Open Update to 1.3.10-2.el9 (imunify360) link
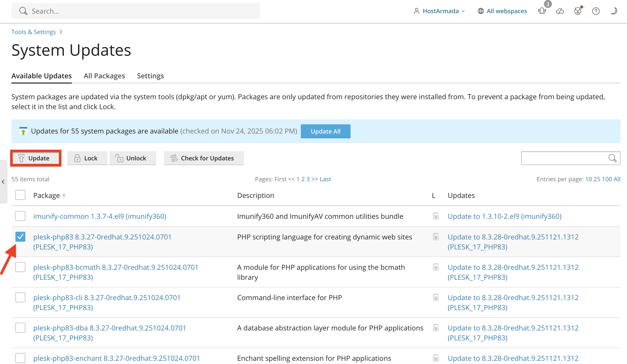This screenshot has width=627, height=364. click(505, 216)
